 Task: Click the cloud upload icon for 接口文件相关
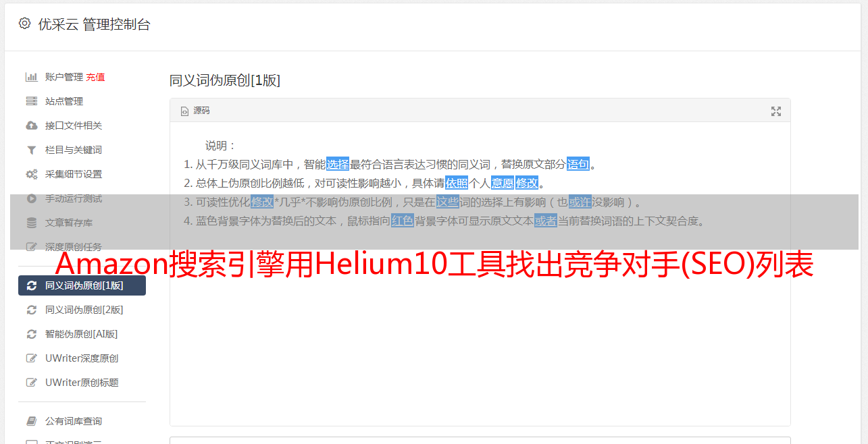click(31, 126)
